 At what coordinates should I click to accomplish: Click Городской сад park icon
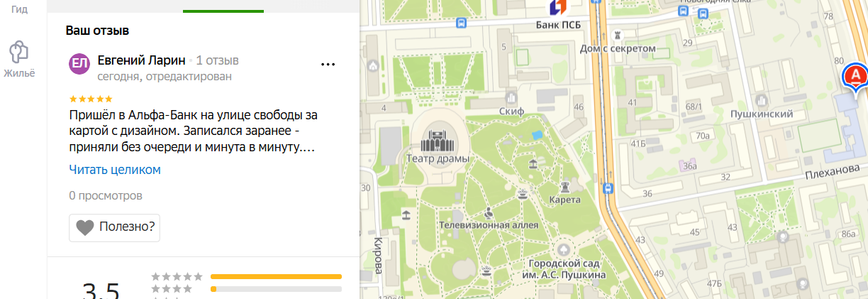click(564, 249)
